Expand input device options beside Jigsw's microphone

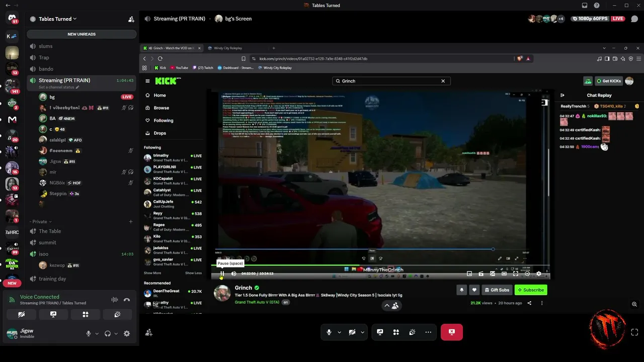[x=97, y=333]
